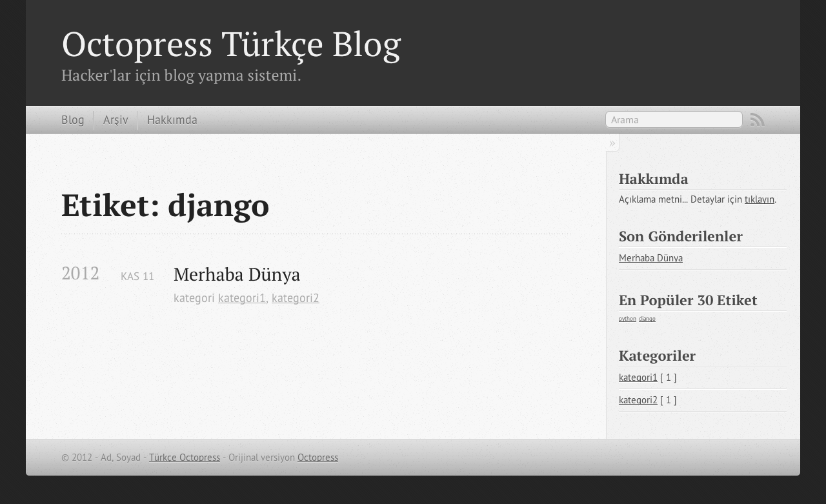The width and height of the screenshot is (826, 504).
Task: Open the Arşiv navigation item
Action: [x=116, y=120]
